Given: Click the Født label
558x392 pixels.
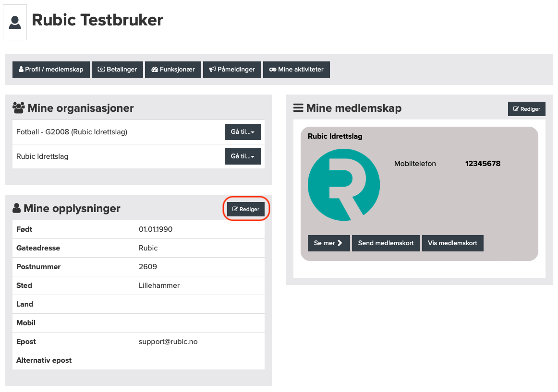Looking at the screenshot, I should pos(24,229).
